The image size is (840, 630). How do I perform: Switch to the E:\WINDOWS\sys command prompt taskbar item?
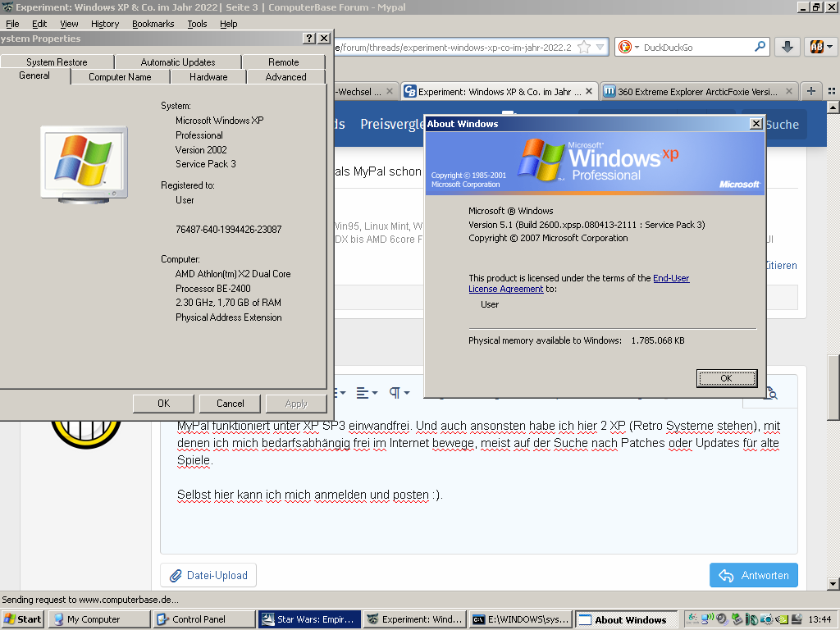[x=521, y=619]
